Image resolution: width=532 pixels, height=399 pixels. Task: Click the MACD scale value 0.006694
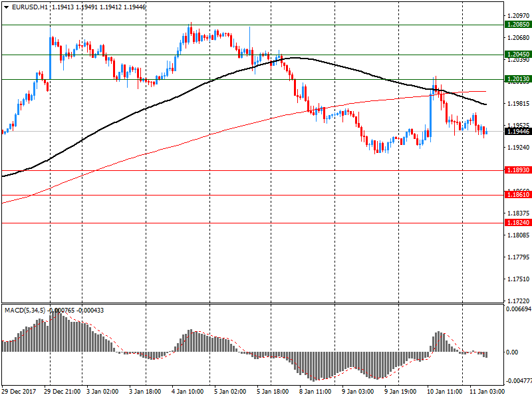(517, 309)
